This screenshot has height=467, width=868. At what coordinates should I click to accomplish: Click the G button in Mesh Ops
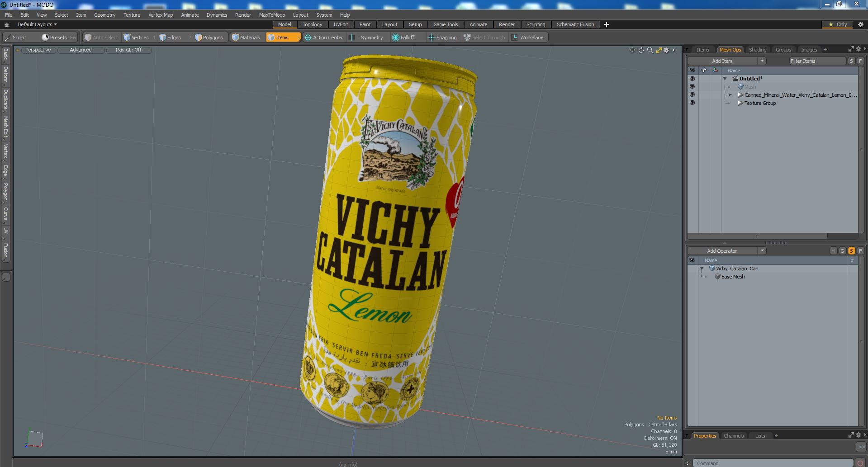[x=842, y=251]
